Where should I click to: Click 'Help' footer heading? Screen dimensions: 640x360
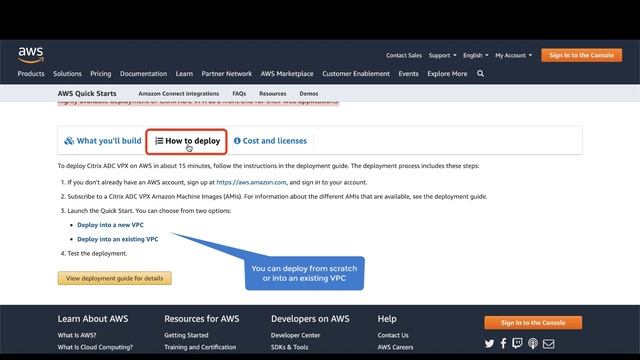pos(387,319)
